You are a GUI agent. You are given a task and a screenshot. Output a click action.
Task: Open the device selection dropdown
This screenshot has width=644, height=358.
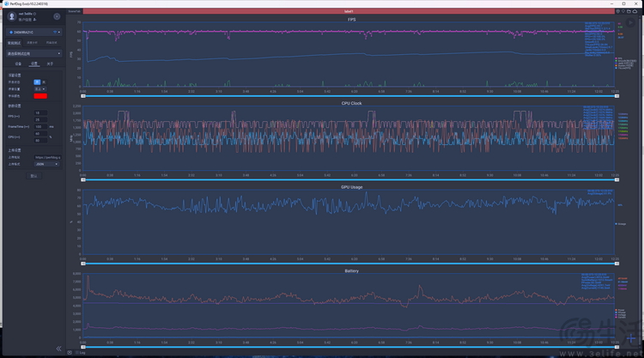click(34, 33)
